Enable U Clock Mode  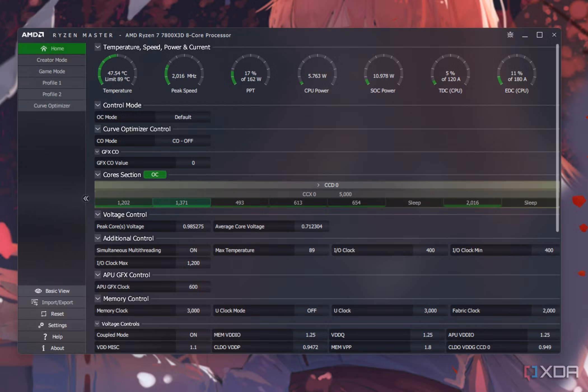312,311
